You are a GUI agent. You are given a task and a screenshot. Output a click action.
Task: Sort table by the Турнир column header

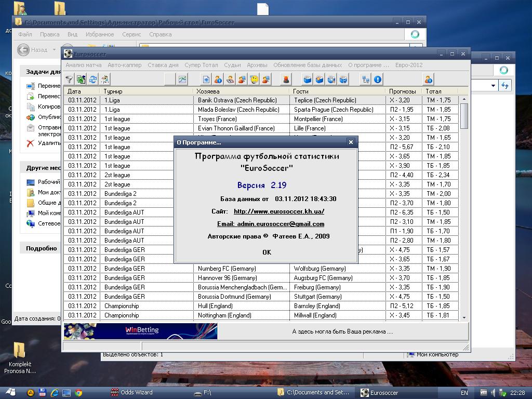[x=147, y=91]
